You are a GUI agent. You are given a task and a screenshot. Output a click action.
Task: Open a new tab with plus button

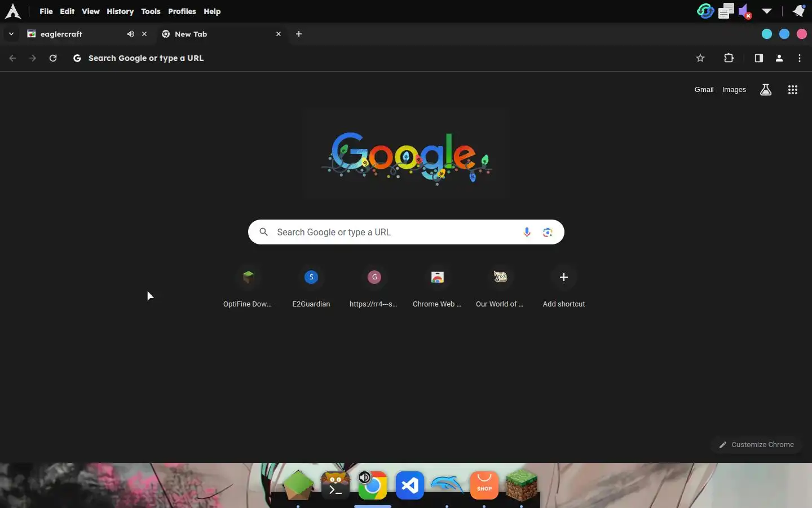point(299,34)
